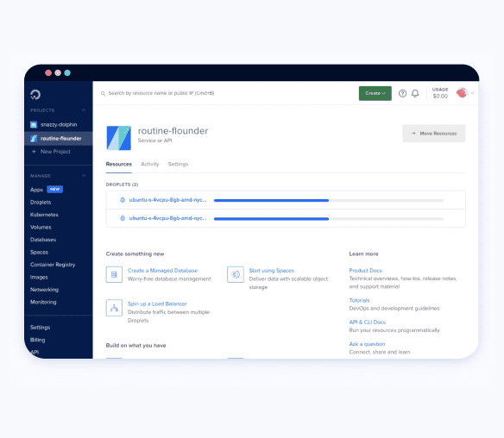Open Spaces in the sidebar
The width and height of the screenshot is (504, 438).
[39, 252]
